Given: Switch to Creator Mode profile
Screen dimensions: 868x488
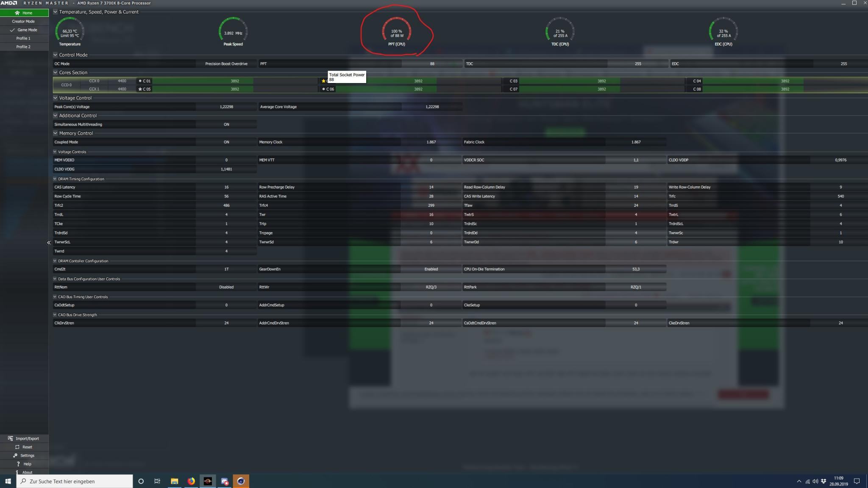Looking at the screenshot, I should pos(24,21).
